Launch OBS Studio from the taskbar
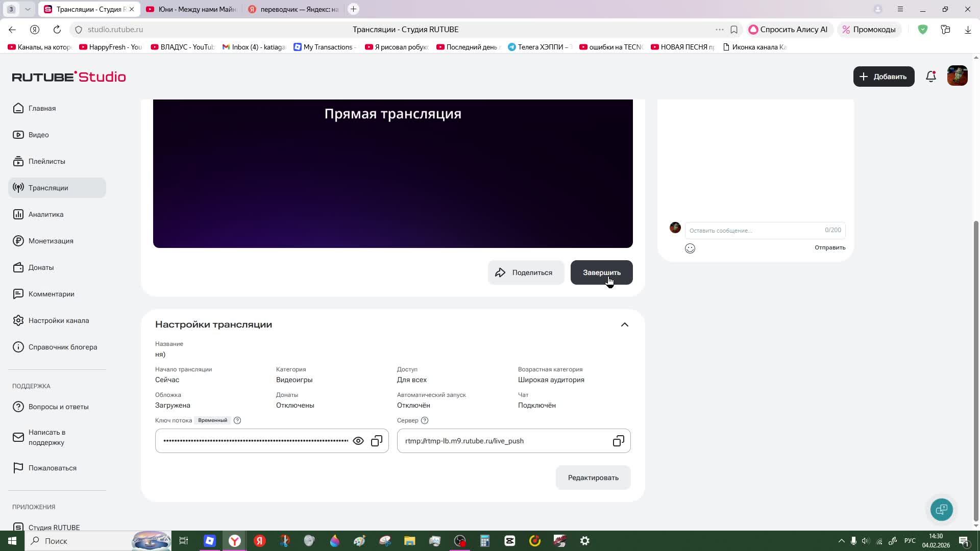This screenshot has width=980, height=551. 460,541
